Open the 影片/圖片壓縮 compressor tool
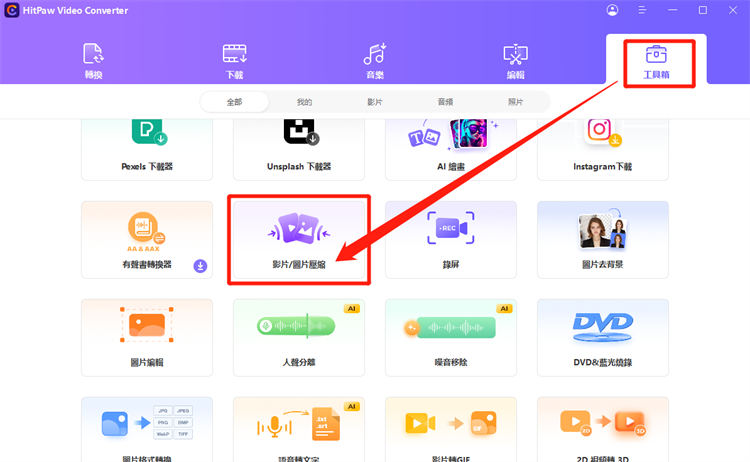This screenshot has width=750, height=462. pos(299,240)
